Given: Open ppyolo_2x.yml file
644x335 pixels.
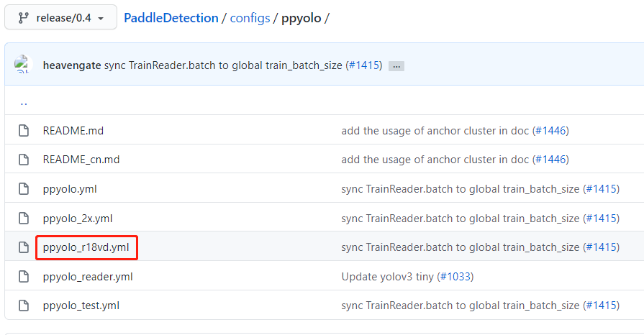Looking at the screenshot, I should tap(78, 219).
